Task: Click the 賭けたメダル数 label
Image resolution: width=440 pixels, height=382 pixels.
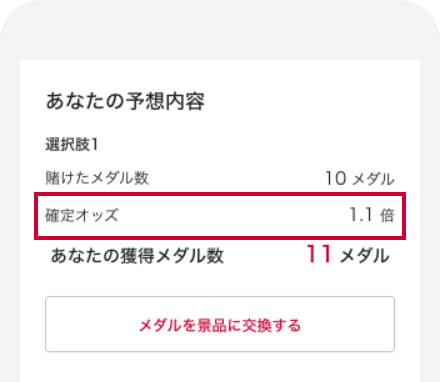Action: tap(97, 178)
